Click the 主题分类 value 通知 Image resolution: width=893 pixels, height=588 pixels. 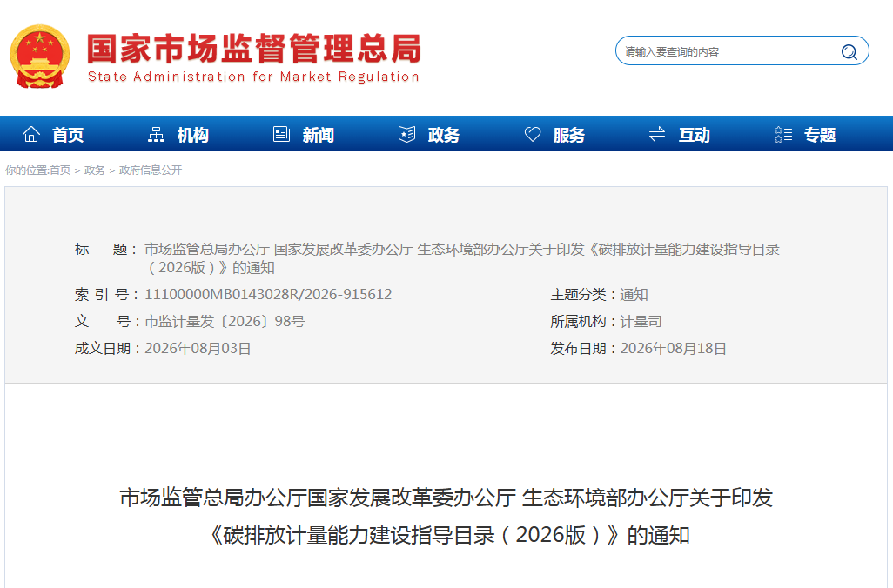[634, 294]
